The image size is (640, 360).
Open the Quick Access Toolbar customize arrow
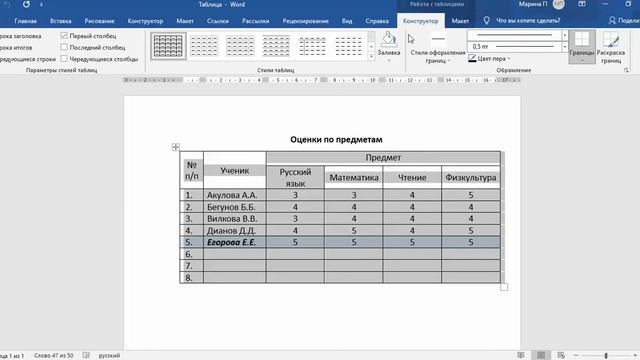click(x=41, y=5)
